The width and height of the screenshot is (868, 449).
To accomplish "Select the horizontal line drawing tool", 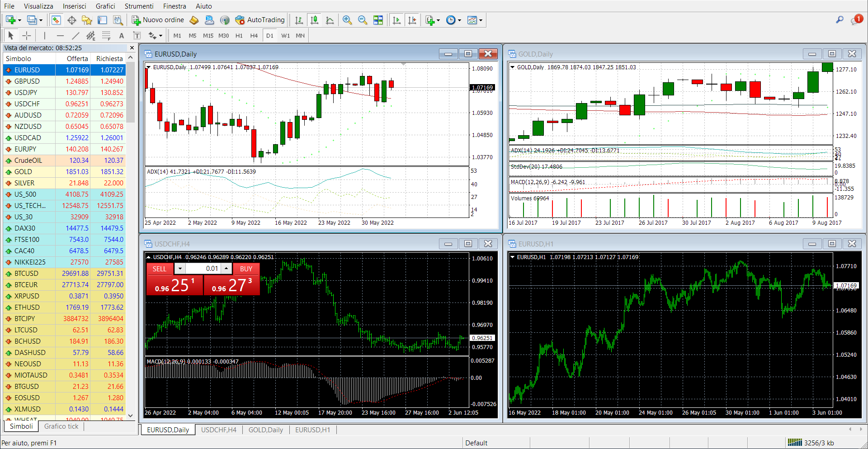I will click(x=60, y=35).
